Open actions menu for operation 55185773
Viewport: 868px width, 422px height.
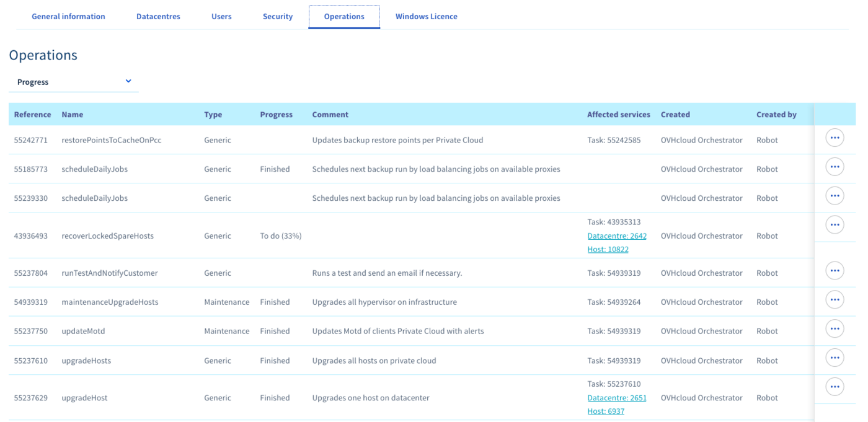click(x=835, y=167)
